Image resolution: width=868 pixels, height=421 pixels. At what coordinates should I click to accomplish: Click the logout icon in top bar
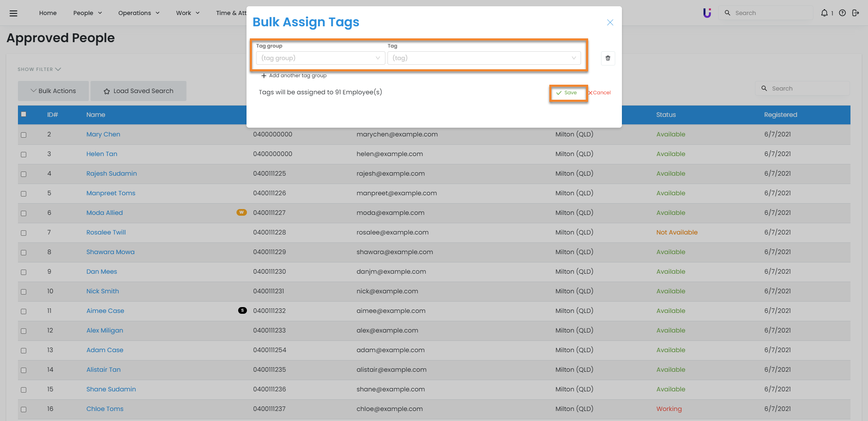pyautogui.click(x=855, y=13)
